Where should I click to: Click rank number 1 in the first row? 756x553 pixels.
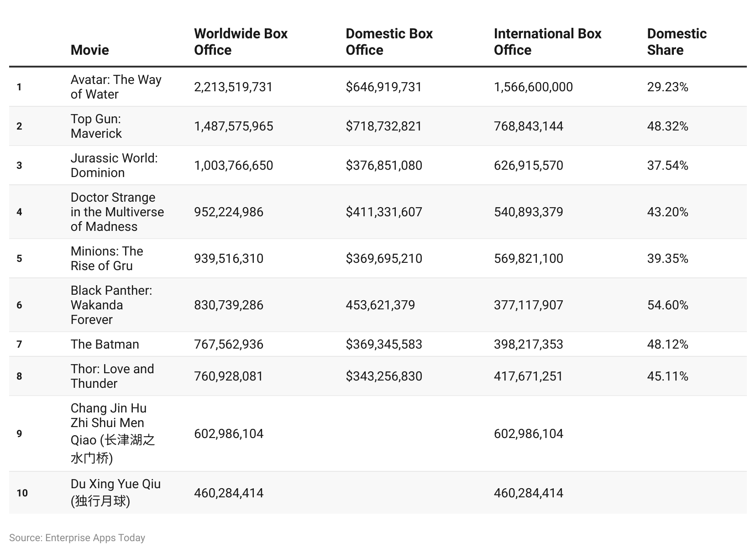point(19,87)
